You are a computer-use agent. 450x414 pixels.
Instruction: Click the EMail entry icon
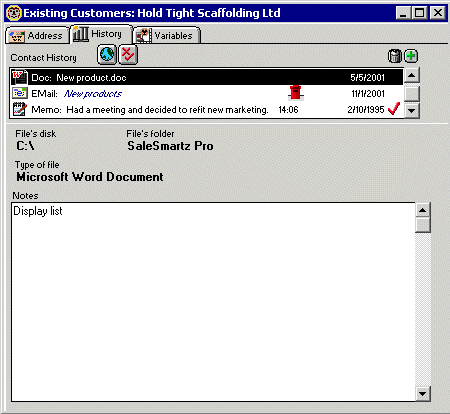(x=19, y=93)
